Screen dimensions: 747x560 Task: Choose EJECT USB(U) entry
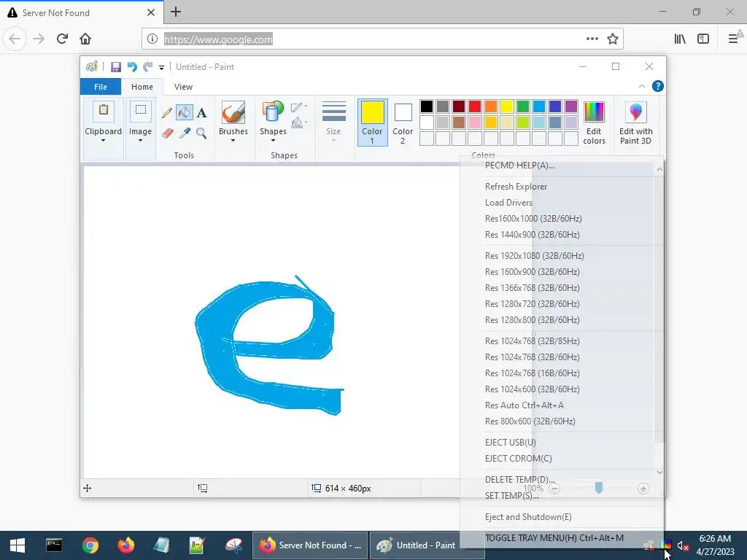tap(510, 443)
